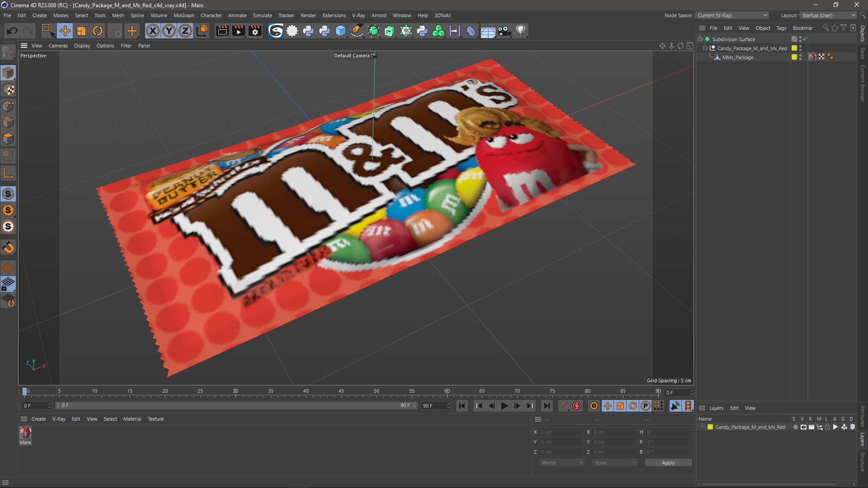
Task: Open the World coordinate dropdown
Action: pyautogui.click(x=562, y=463)
